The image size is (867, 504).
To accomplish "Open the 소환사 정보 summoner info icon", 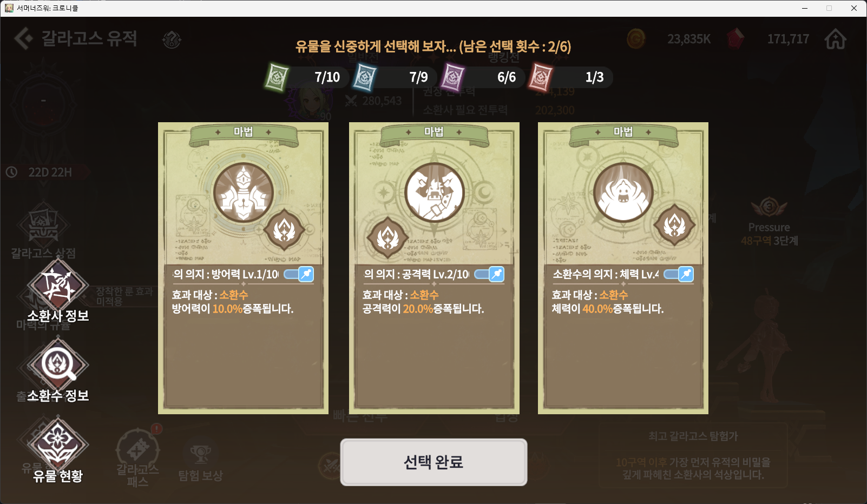I will point(58,283).
